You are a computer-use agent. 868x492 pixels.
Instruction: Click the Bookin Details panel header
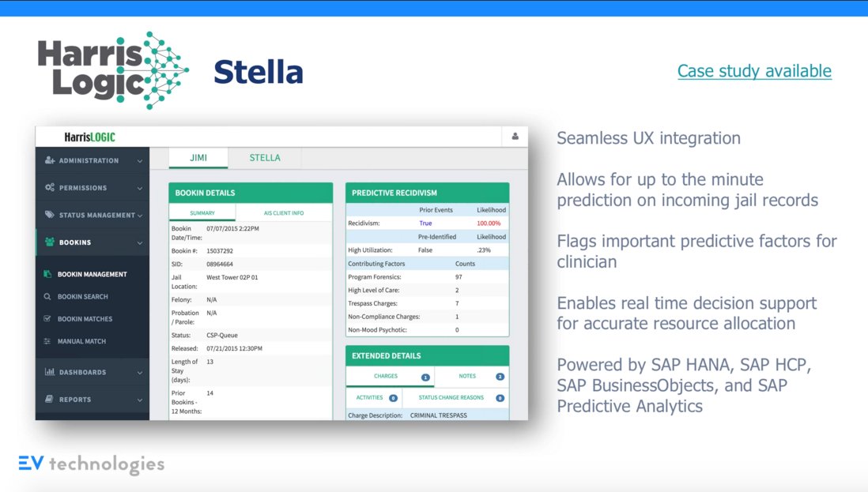[251, 193]
